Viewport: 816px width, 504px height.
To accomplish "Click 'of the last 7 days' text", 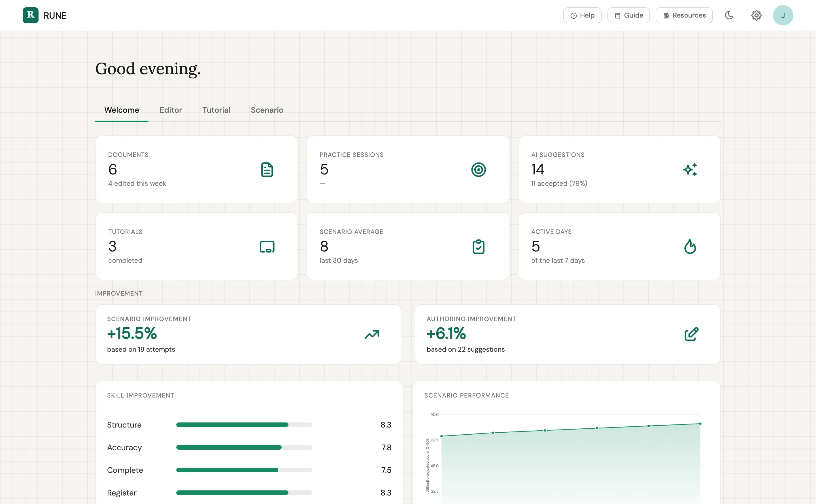I will pos(558,260).
